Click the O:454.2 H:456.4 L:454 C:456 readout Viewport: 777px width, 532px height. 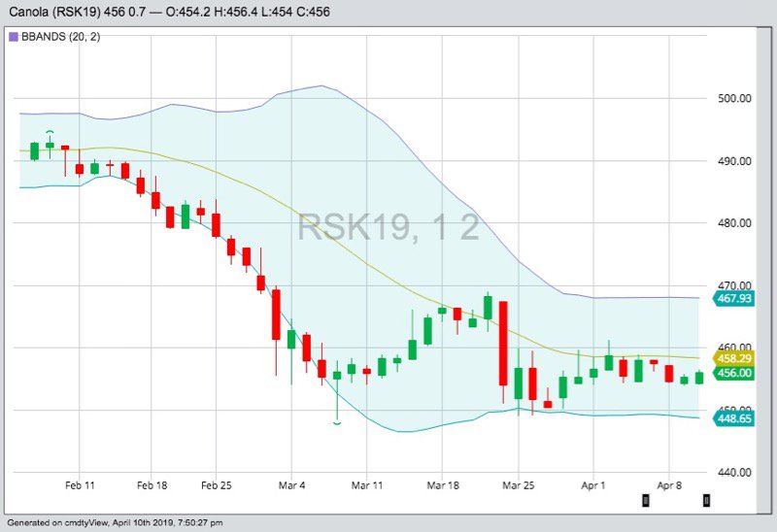tap(248, 12)
